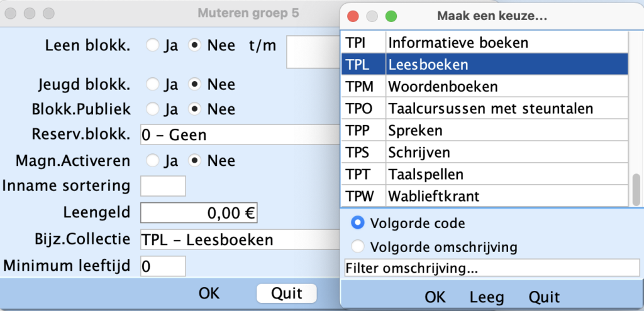The image size is (644, 311).
Task: Select the Taalspellen row
Action: 426,174
